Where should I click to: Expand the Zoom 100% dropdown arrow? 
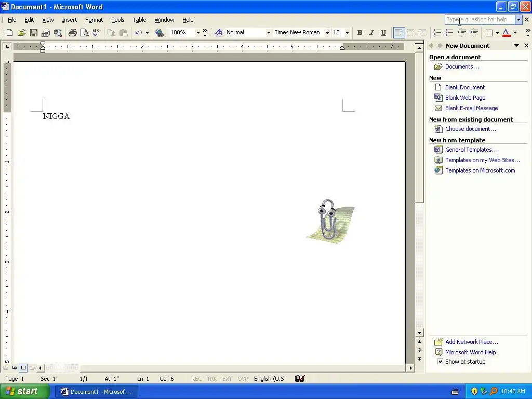tap(198, 33)
